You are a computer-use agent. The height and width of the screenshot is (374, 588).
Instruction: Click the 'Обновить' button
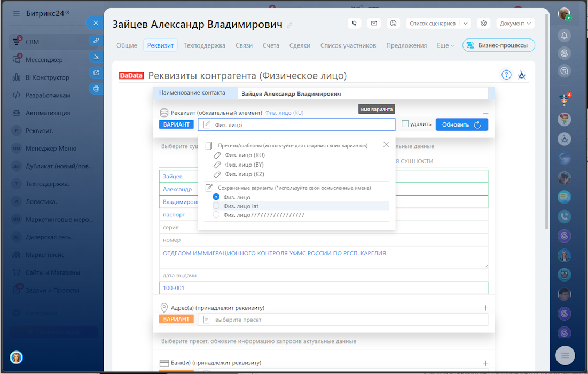461,124
